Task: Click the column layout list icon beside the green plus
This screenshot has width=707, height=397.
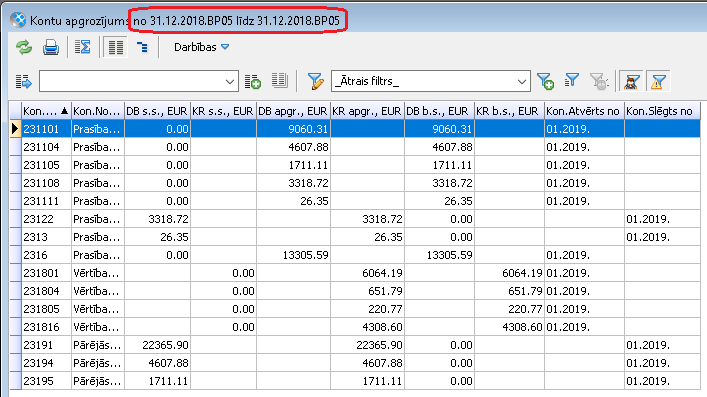Action: point(280,81)
